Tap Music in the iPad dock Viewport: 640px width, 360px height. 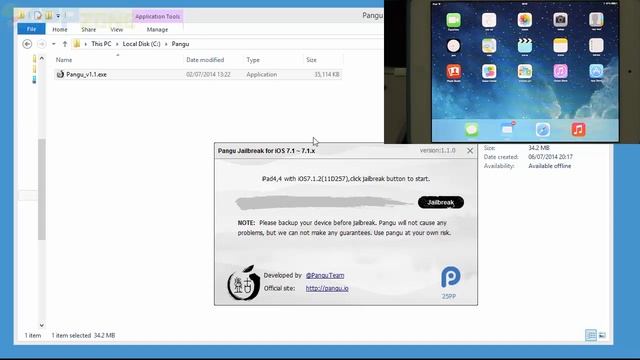pyautogui.click(x=578, y=130)
